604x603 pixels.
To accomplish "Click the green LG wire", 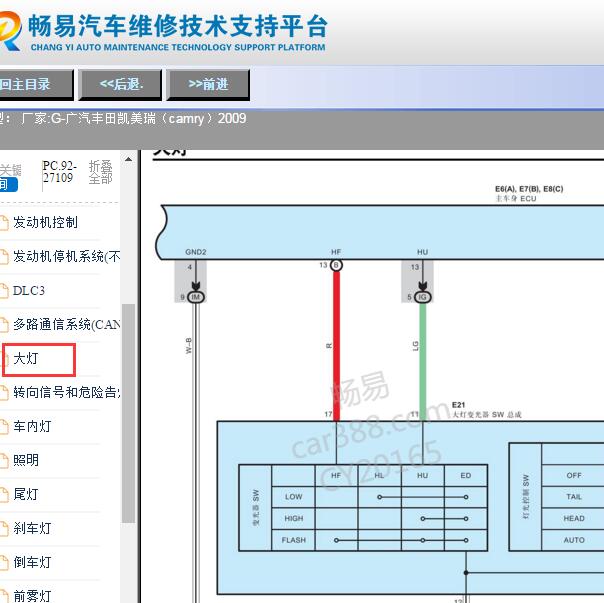I will click(x=423, y=361).
